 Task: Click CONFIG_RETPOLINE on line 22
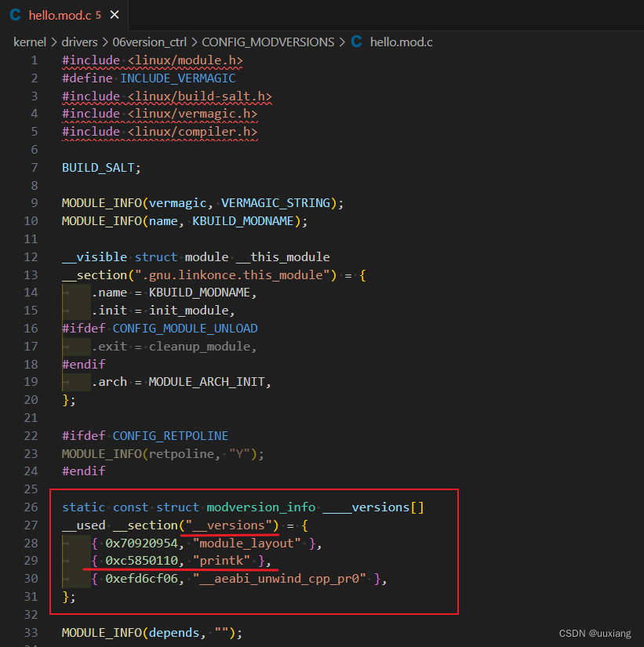(170, 436)
